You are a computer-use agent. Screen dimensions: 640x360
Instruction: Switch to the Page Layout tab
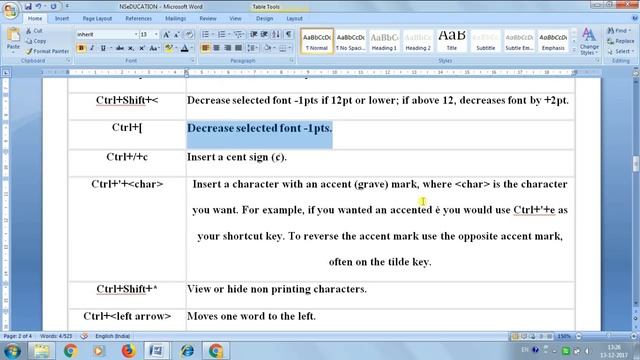[97, 18]
